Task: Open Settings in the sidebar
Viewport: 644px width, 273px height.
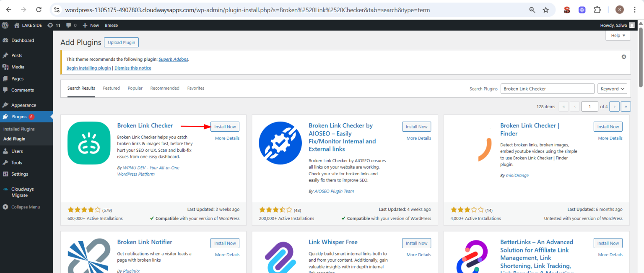Action: [x=26, y=174]
